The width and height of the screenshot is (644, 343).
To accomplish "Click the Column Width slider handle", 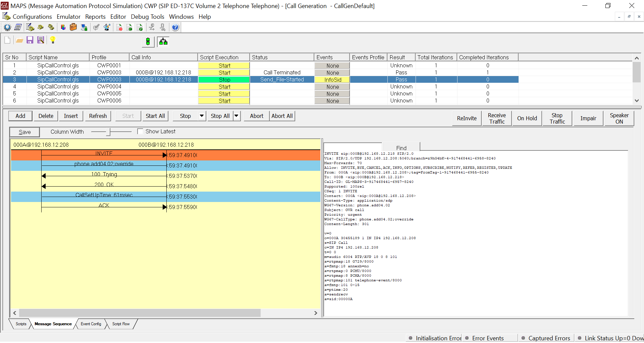I will point(108,132).
